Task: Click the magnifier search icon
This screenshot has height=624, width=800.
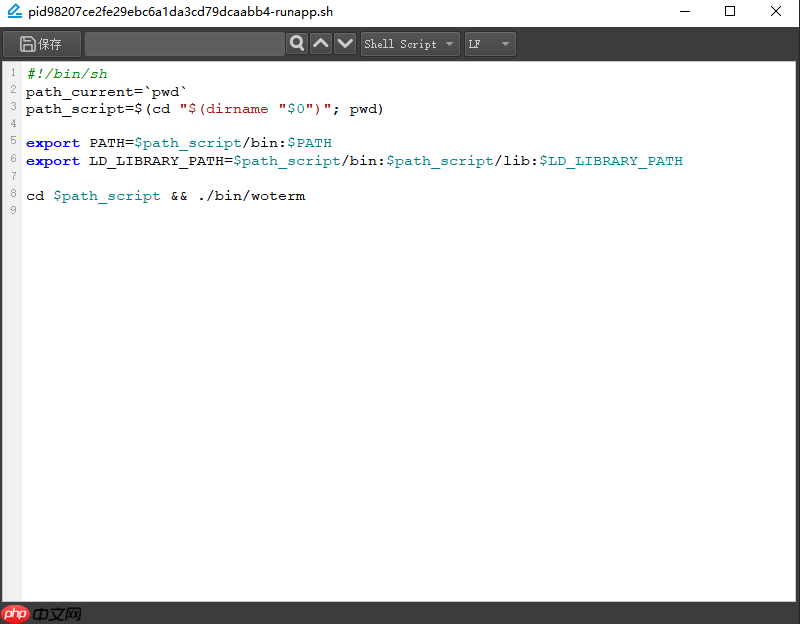Action: click(297, 43)
